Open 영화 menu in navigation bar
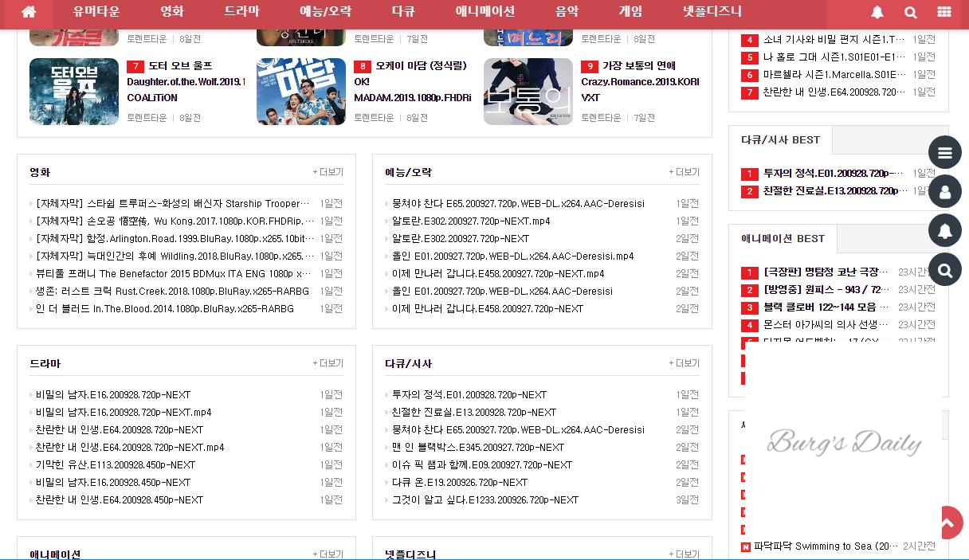 (x=172, y=11)
